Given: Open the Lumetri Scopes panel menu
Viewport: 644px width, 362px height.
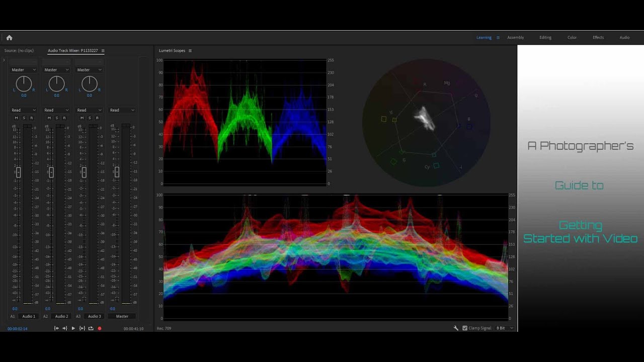Looking at the screenshot, I should point(190,51).
